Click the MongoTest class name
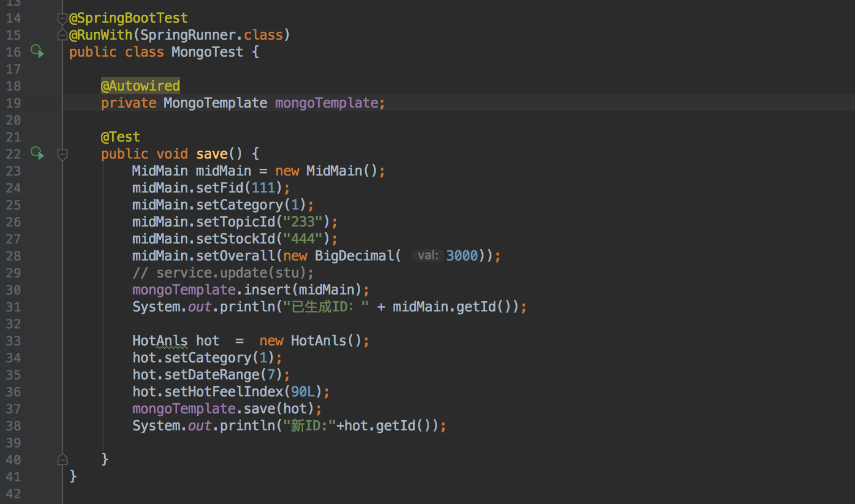This screenshot has height=504, width=855. tap(207, 52)
